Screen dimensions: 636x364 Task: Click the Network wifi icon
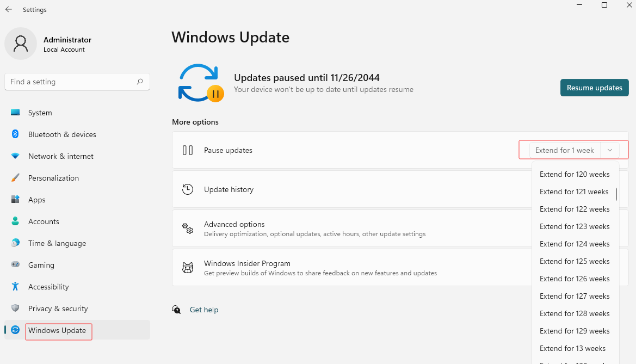(x=15, y=156)
